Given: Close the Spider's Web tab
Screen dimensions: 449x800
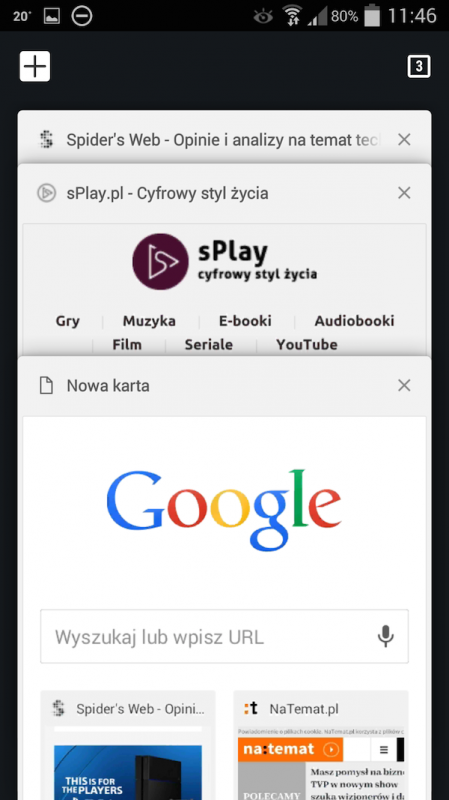Looking at the screenshot, I should tap(404, 139).
